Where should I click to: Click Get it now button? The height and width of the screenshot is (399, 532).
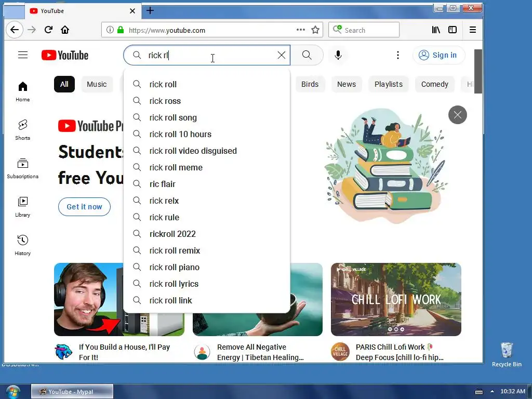point(84,207)
